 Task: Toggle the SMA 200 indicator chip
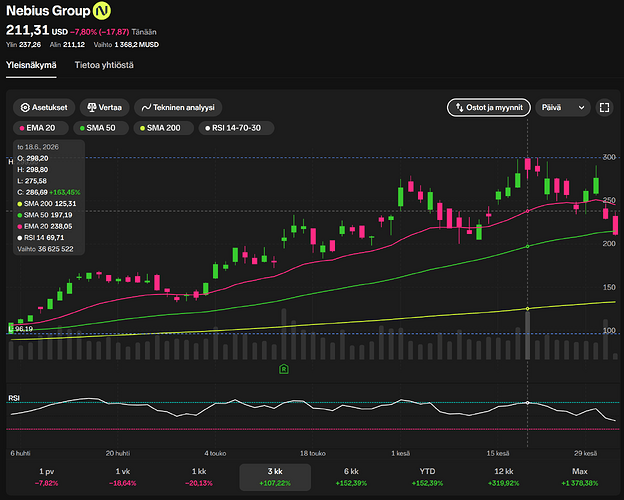pyautogui.click(x=164, y=128)
